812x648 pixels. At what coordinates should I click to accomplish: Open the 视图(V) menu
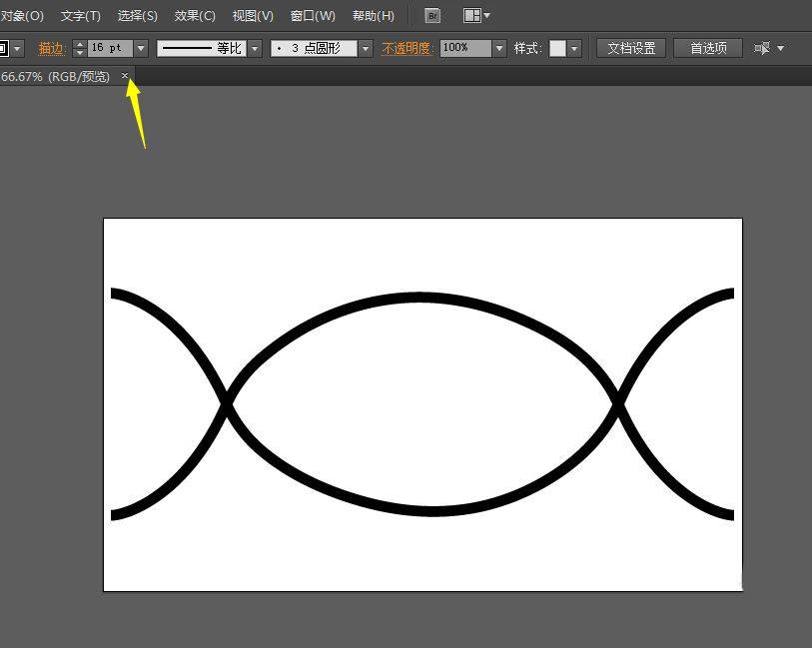tap(253, 16)
